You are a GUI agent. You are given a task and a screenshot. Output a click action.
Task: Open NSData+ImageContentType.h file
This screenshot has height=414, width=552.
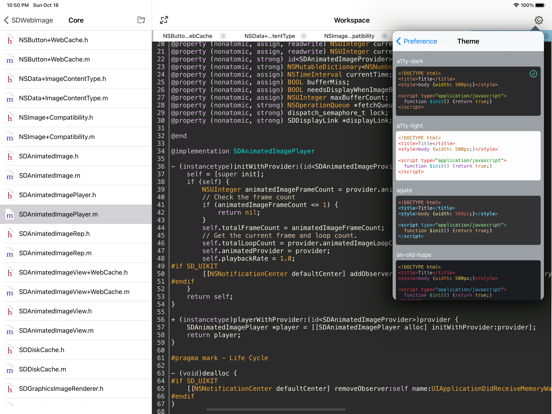[76, 79]
